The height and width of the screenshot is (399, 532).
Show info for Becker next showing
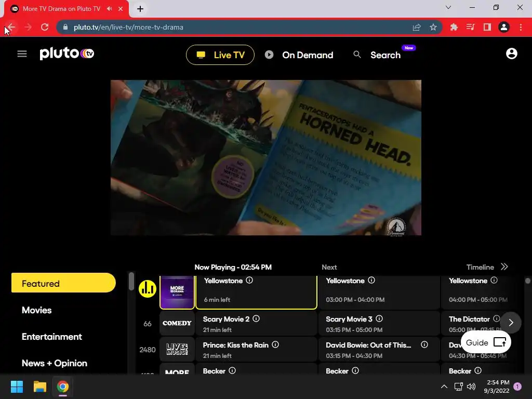[355, 370]
